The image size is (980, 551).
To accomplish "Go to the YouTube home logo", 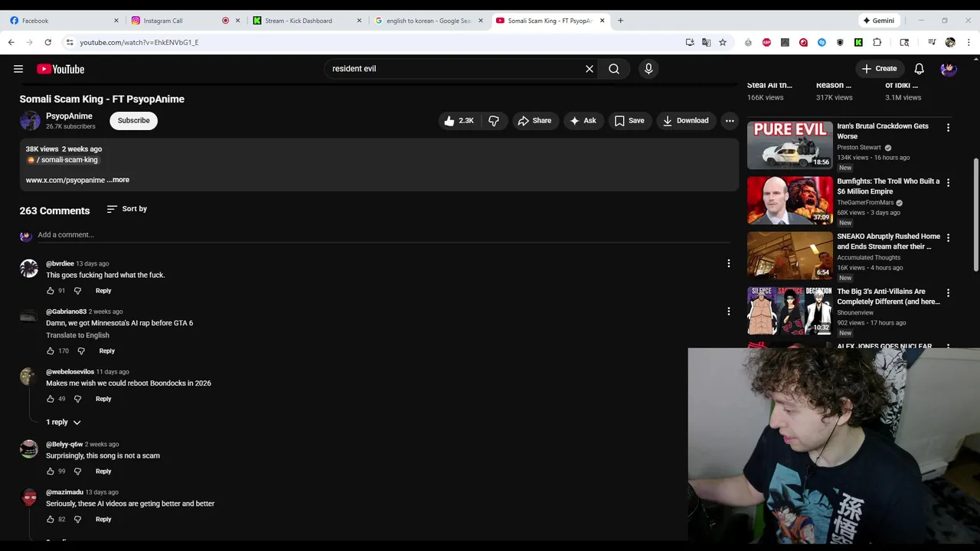I will point(60,69).
